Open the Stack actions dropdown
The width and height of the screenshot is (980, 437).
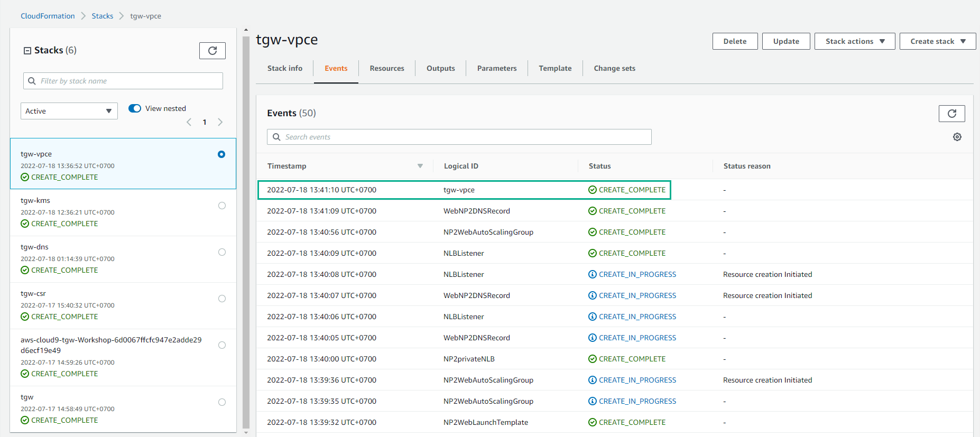pos(855,41)
